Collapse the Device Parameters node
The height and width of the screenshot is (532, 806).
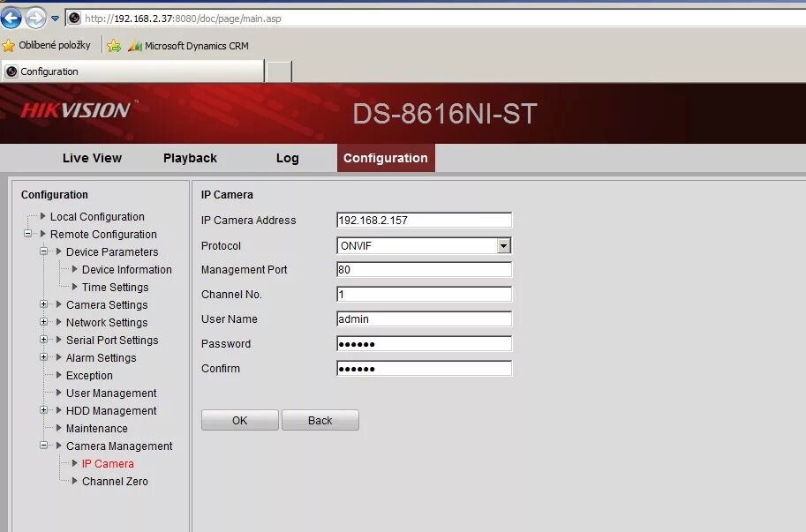tap(43, 251)
